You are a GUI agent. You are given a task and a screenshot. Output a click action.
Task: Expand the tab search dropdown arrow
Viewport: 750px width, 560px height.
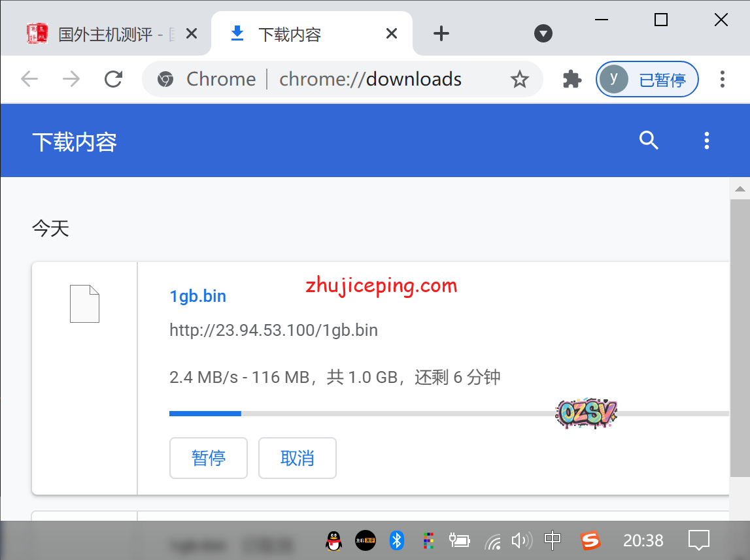(x=543, y=33)
